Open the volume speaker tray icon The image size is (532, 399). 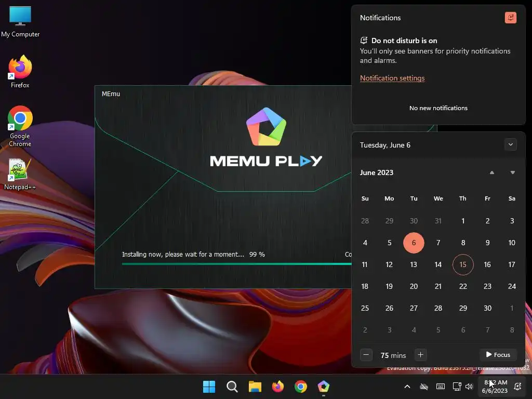(469, 387)
